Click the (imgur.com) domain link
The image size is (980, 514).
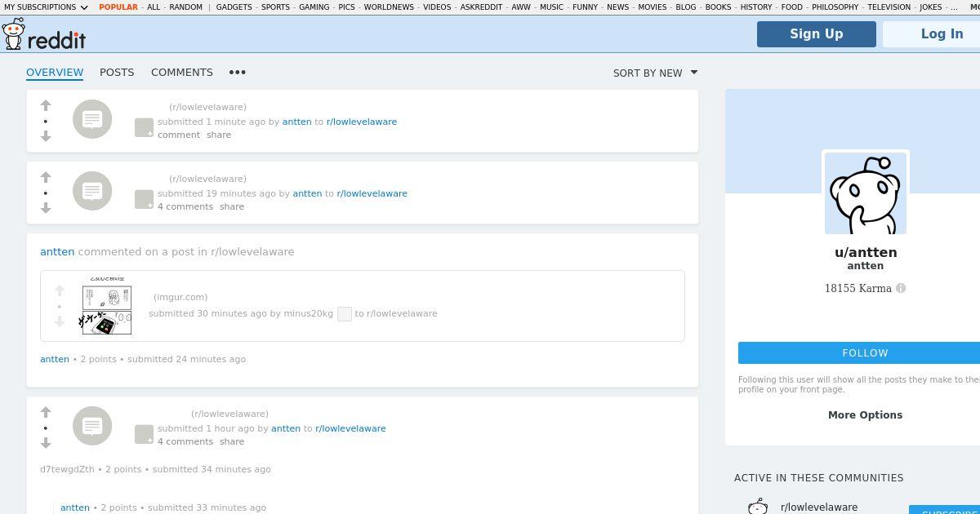180,297
